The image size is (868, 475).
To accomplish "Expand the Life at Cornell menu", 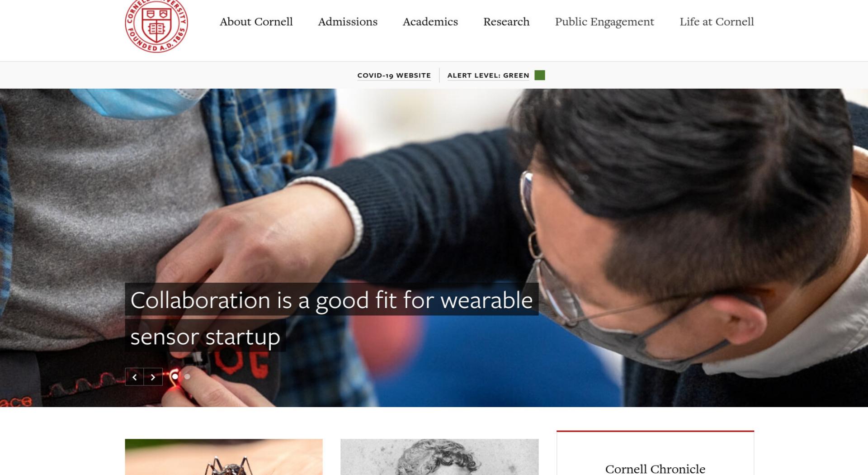I will (717, 22).
